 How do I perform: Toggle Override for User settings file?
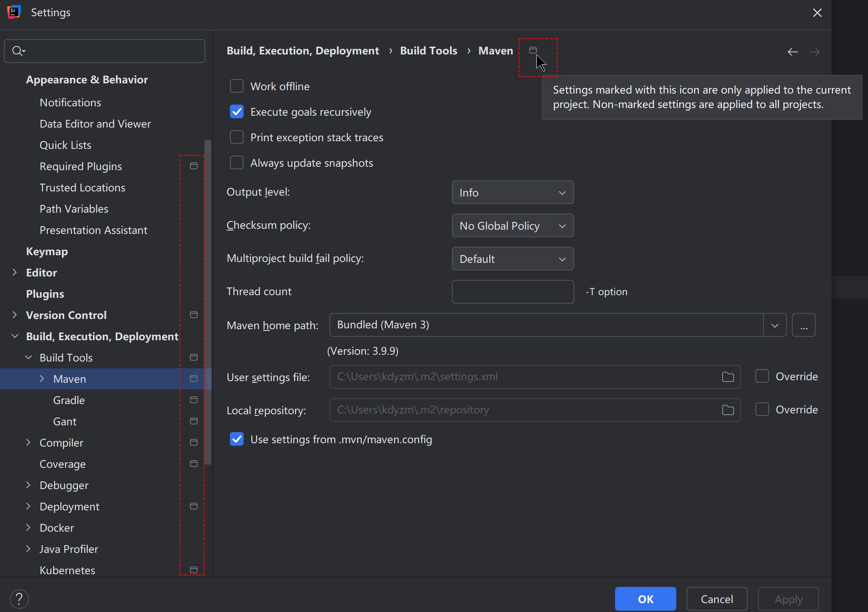click(x=762, y=376)
